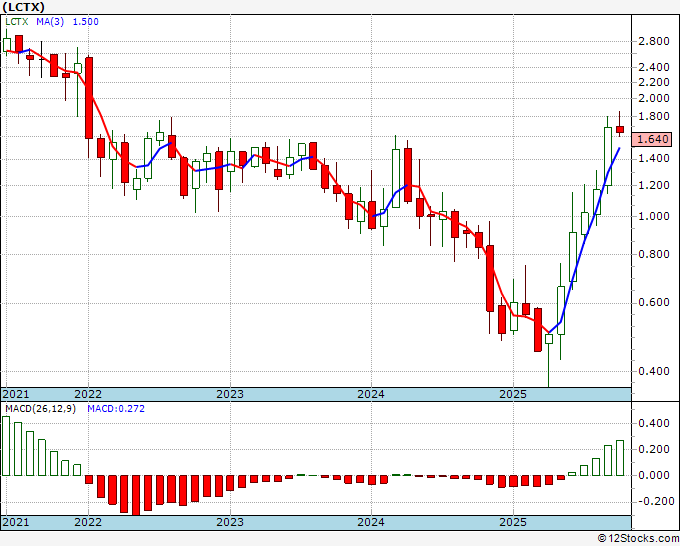Click the (LCTX) chart title
The width and height of the screenshot is (680, 546).
click(24, 7)
